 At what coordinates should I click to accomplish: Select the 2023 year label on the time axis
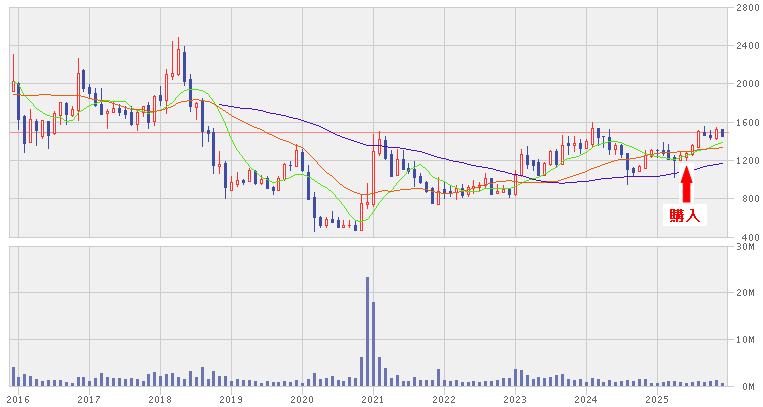pyautogui.click(x=514, y=399)
